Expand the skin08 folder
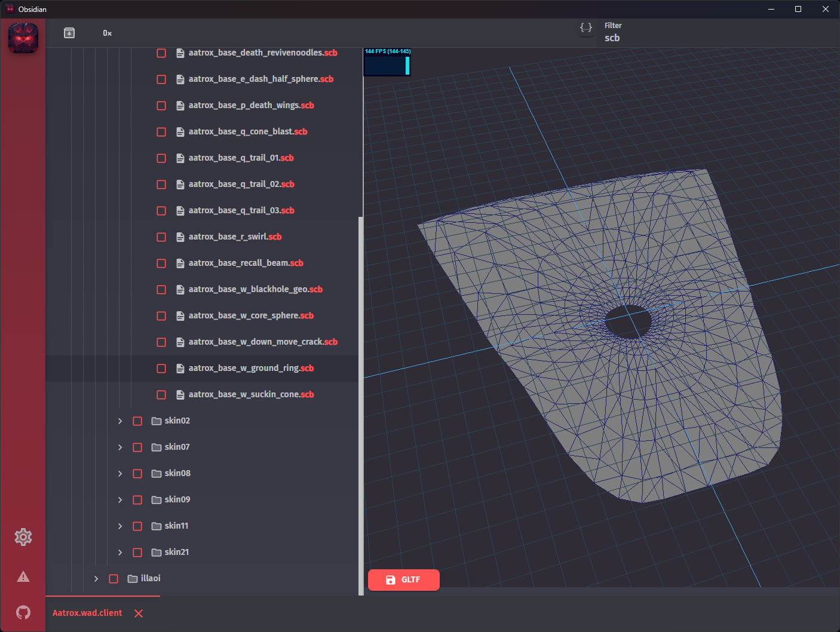This screenshot has width=840, height=632. tap(120, 474)
